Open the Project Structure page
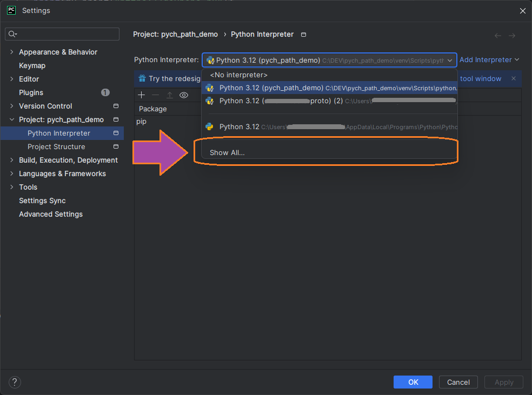Viewport: 532px width, 395px height. point(56,146)
